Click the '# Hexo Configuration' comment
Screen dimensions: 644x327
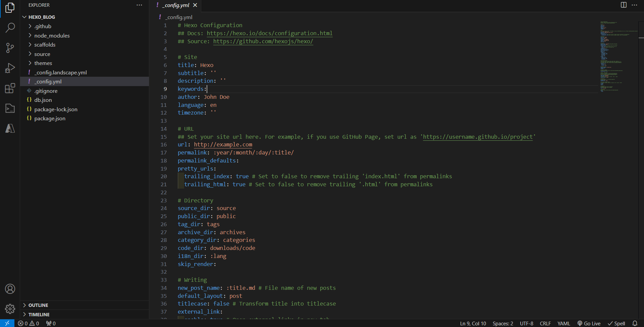210,25
